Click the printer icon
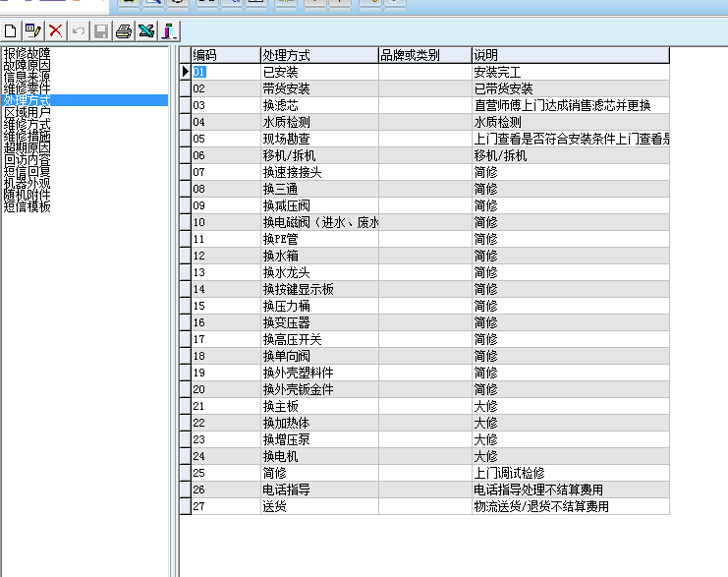 [x=124, y=31]
